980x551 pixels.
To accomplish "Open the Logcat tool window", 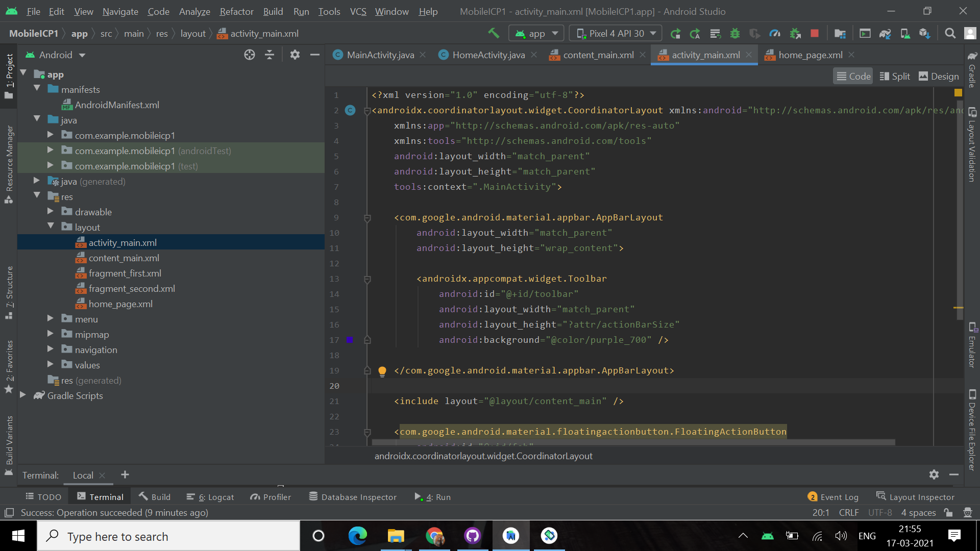I will pos(210,497).
